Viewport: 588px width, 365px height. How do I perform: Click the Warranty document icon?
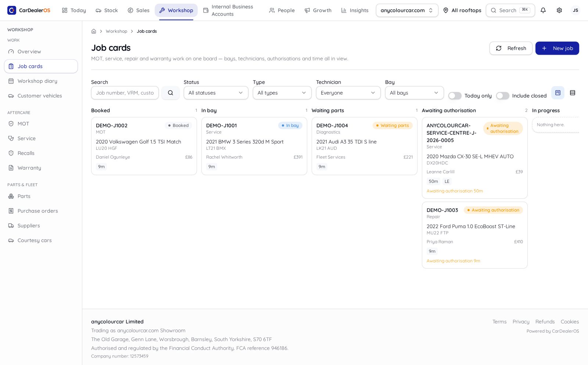pos(11,168)
